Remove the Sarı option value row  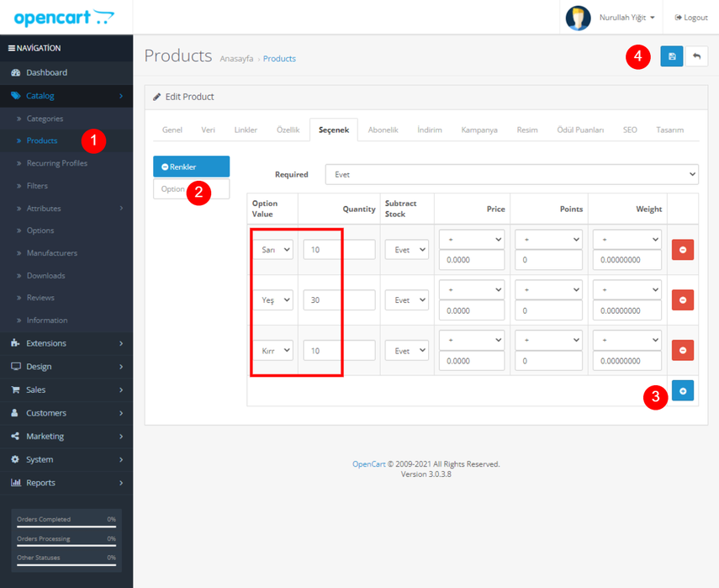(682, 250)
